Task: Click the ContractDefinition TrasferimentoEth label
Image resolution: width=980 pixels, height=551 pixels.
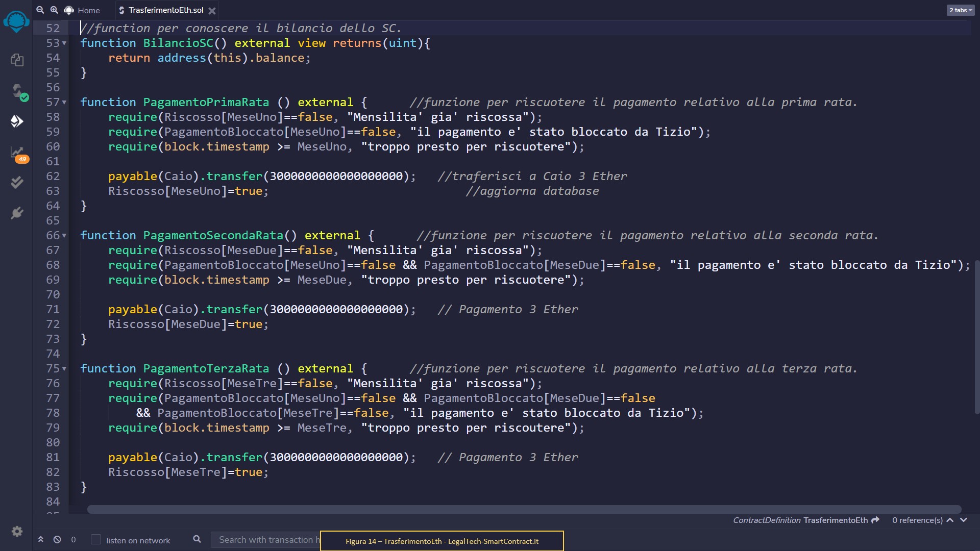Action: coord(800,520)
